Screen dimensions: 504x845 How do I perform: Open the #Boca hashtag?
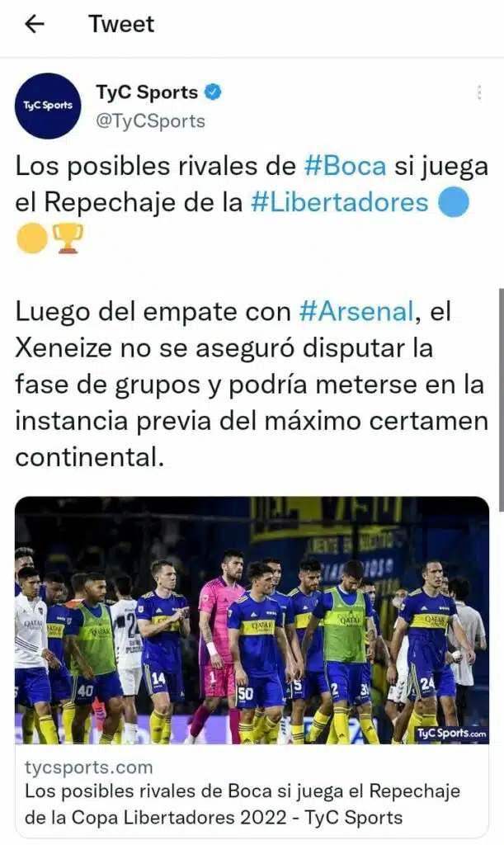click(345, 166)
